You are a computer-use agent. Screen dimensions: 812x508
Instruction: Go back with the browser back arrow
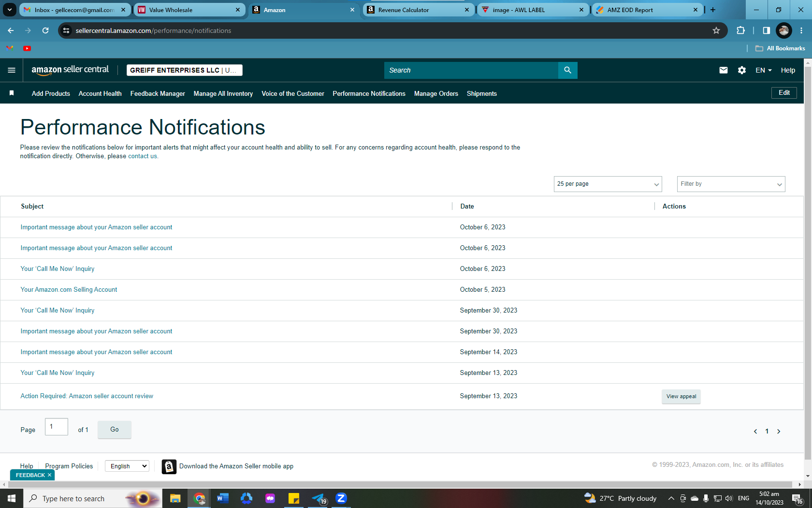(x=11, y=30)
